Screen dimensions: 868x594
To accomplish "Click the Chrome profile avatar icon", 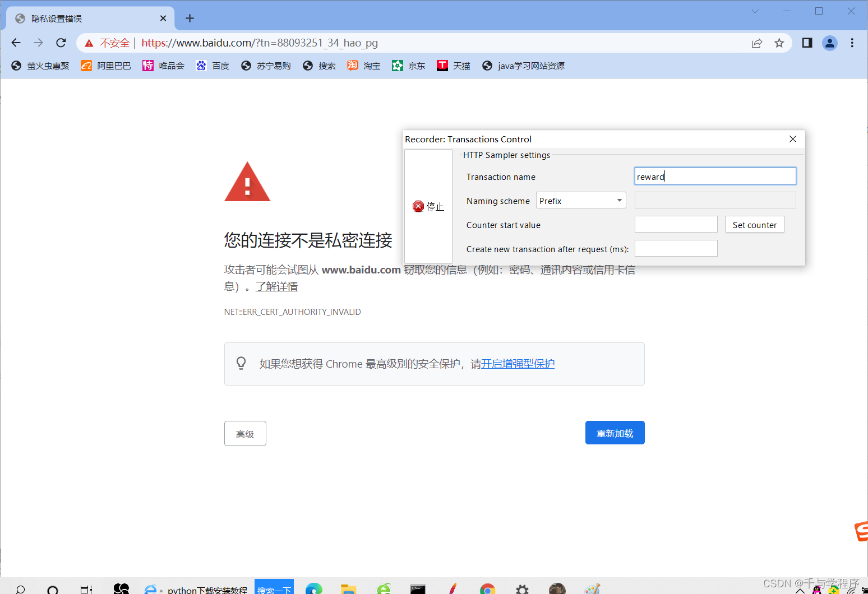I will pyautogui.click(x=830, y=43).
